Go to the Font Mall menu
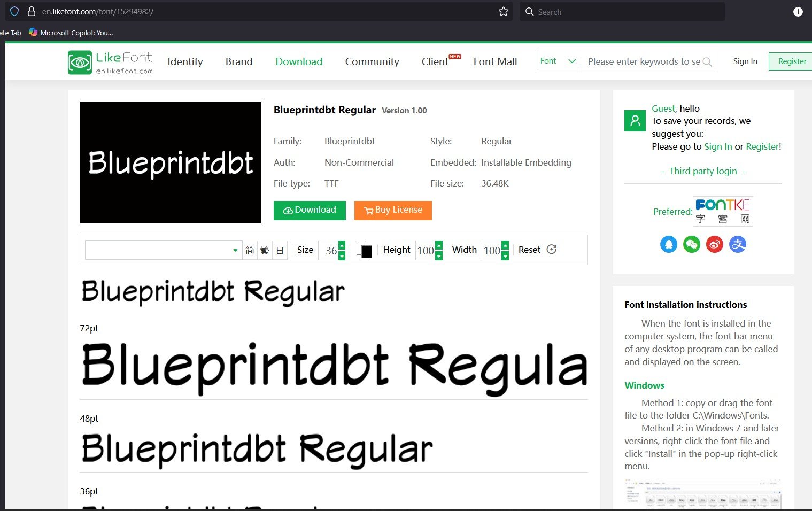 (495, 62)
